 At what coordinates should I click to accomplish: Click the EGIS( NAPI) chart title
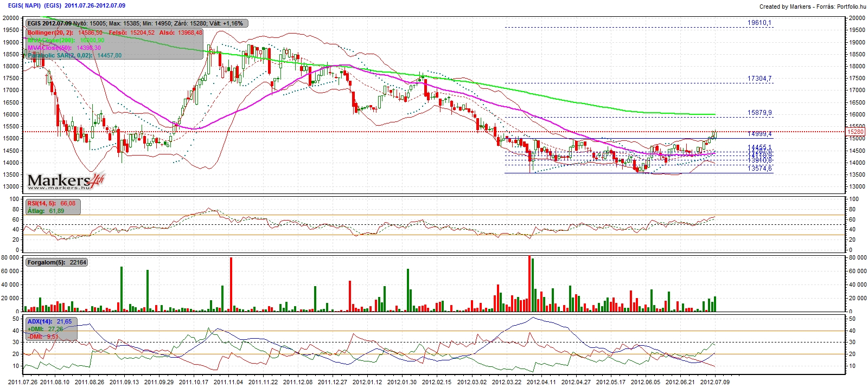click(x=24, y=5)
